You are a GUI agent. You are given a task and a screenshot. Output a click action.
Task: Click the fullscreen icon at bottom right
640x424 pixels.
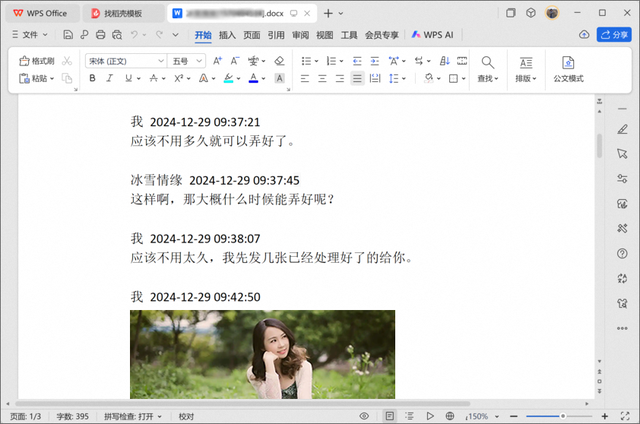pos(622,416)
